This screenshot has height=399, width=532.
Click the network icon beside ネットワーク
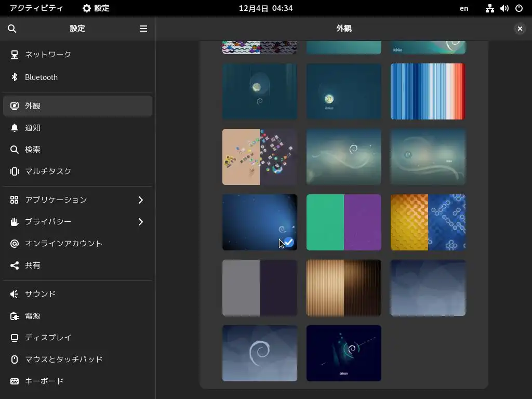tap(14, 54)
